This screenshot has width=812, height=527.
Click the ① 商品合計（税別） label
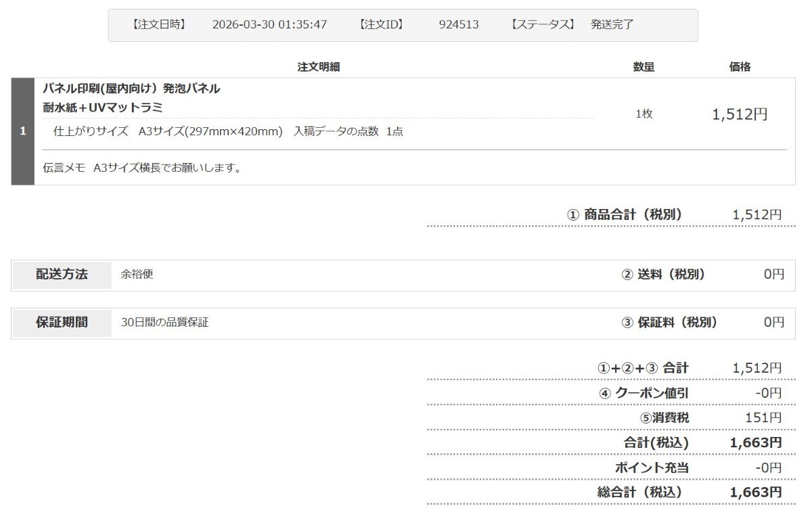coord(624,214)
